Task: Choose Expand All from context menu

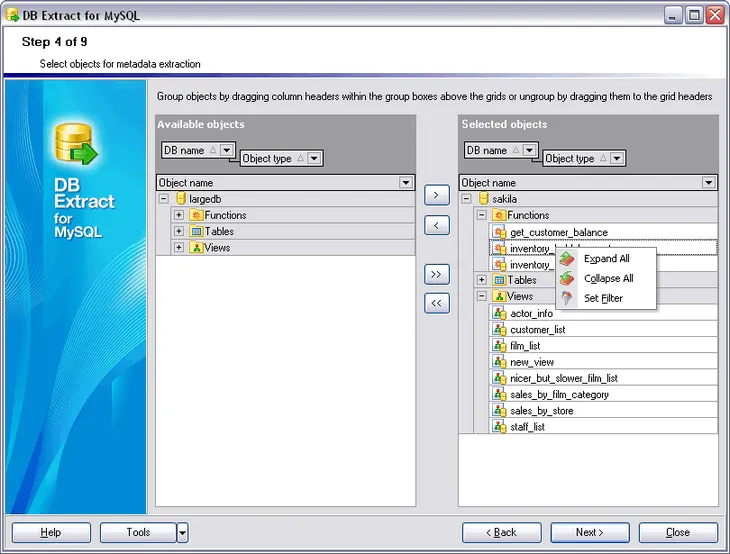Action: point(606,258)
